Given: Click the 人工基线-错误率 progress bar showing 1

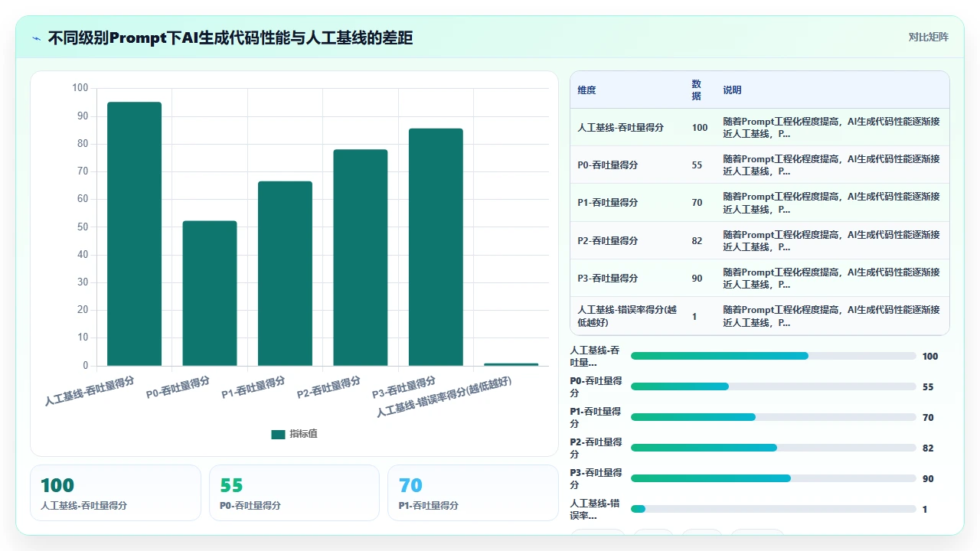Looking at the screenshot, I should click(x=773, y=509).
